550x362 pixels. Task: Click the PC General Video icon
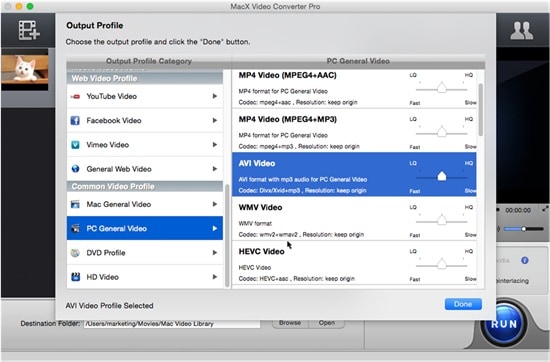(x=75, y=228)
